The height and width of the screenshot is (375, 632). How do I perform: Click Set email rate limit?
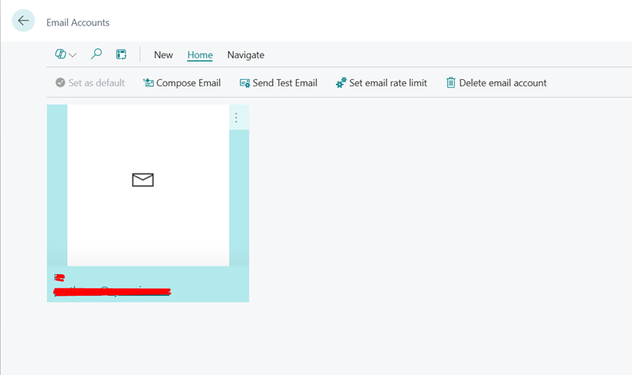(381, 83)
